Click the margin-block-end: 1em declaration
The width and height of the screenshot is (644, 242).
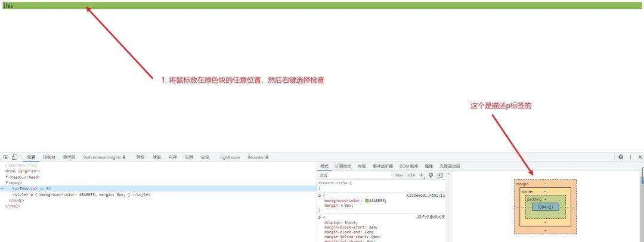click(349, 232)
